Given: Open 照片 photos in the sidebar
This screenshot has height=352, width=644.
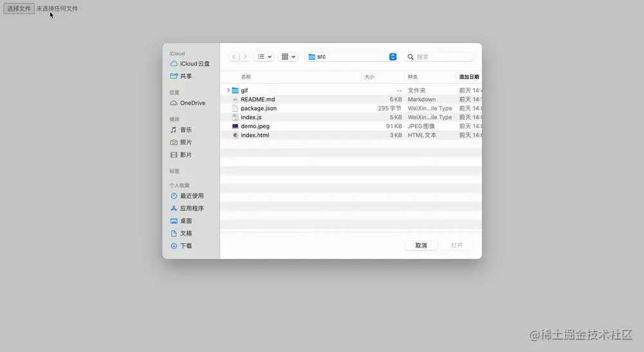Looking at the screenshot, I should (181, 142).
